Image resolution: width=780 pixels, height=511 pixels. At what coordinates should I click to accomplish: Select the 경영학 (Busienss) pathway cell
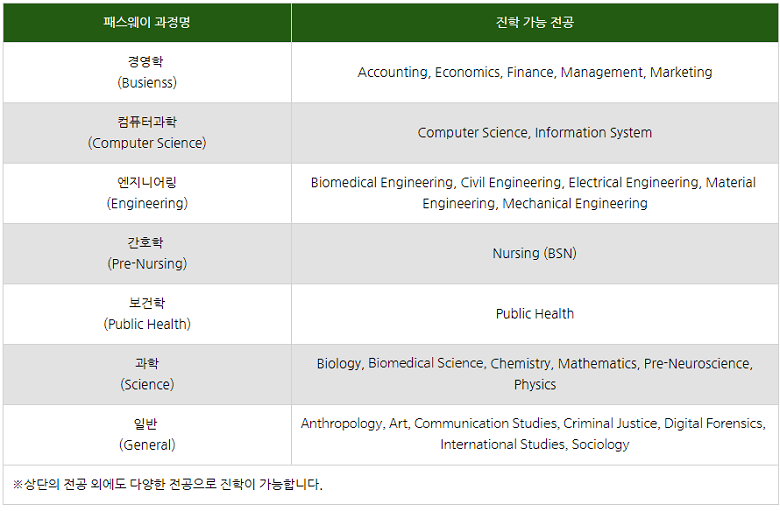pos(147,72)
